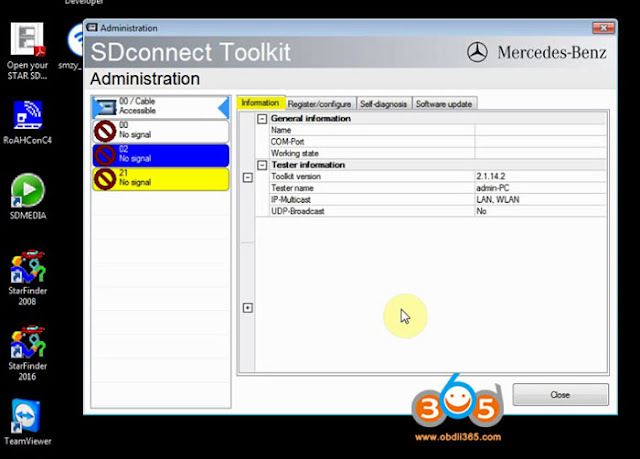Image resolution: width=640 pixels, height=459 pixels.
Task: Click the UDP-Broadcast value 'No'
Action: click(481, 211)
